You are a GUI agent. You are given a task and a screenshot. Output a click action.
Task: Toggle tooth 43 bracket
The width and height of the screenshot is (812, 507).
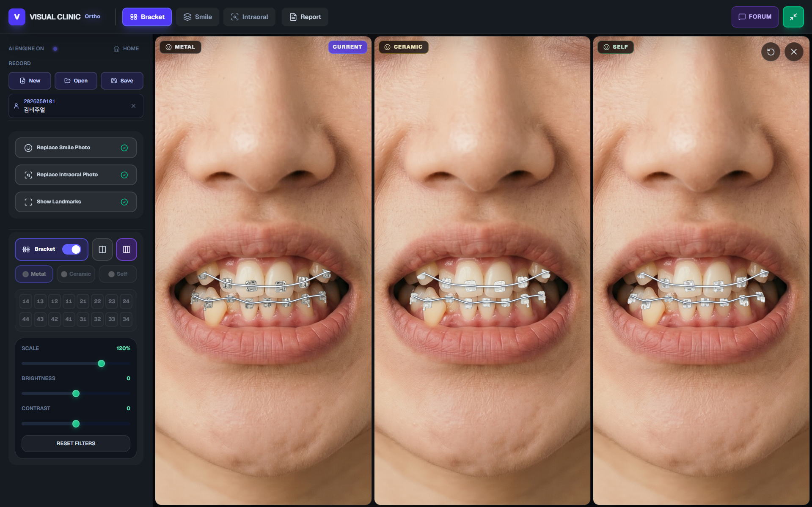tap(40, 319)
